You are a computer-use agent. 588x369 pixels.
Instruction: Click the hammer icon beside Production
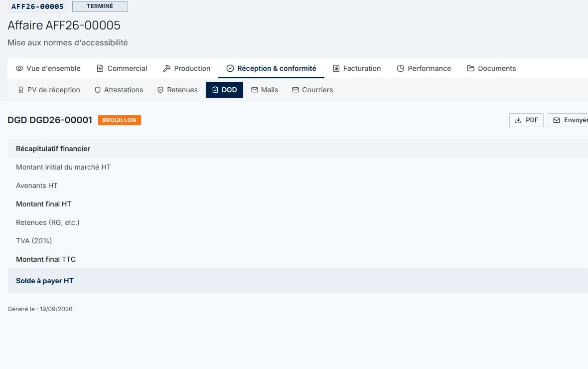pyautogui.click(x=167, y=68)
